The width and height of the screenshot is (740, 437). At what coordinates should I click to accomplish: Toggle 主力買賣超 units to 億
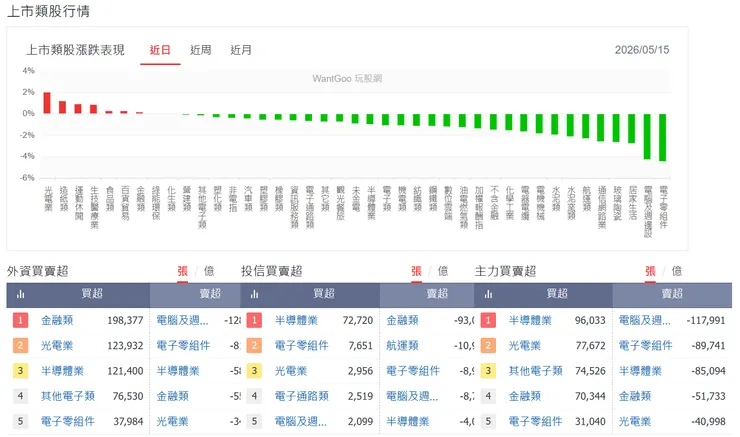click(x=677, y=271)
